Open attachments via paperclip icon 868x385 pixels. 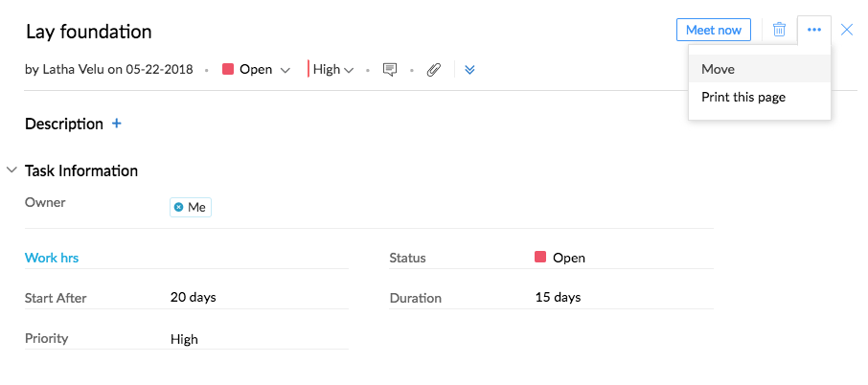433,70
